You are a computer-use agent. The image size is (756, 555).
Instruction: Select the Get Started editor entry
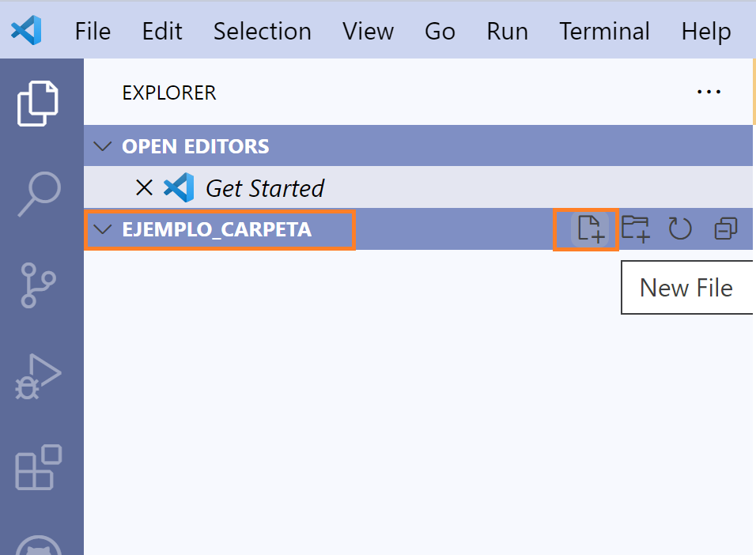coord(265,188)
